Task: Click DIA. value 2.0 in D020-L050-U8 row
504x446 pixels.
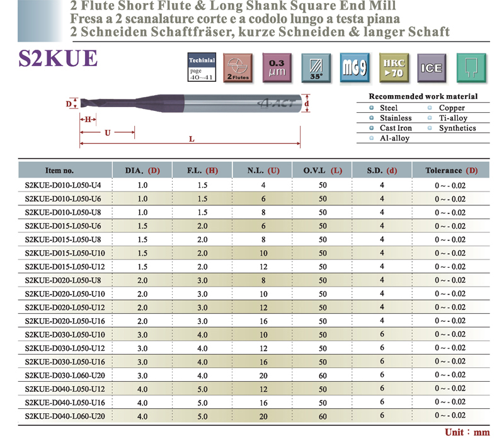Action: tap(142, 280)
